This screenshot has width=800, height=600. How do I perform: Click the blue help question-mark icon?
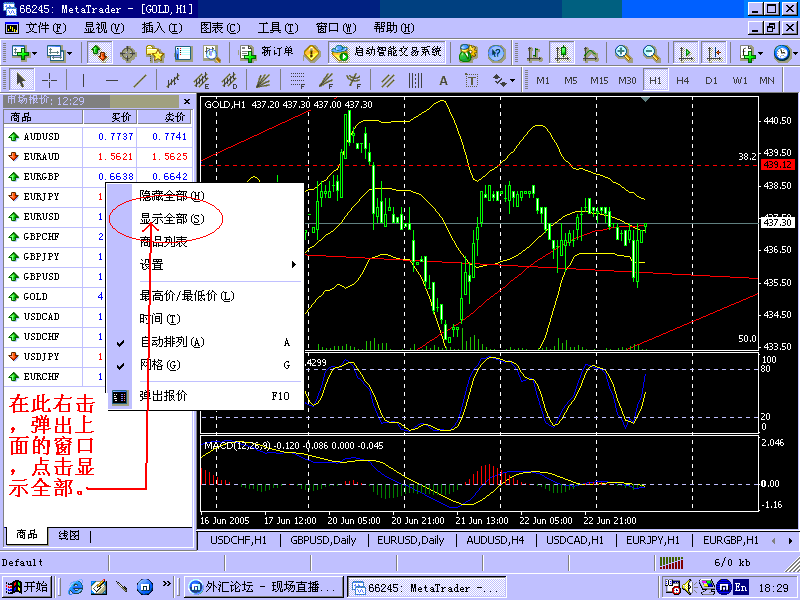pos(496,53)
